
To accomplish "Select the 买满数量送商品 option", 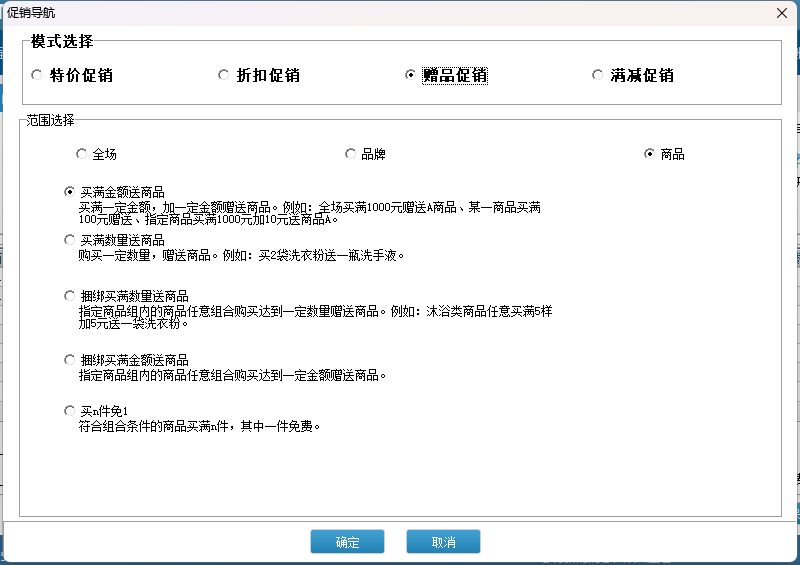I will [x=69, y=240].
